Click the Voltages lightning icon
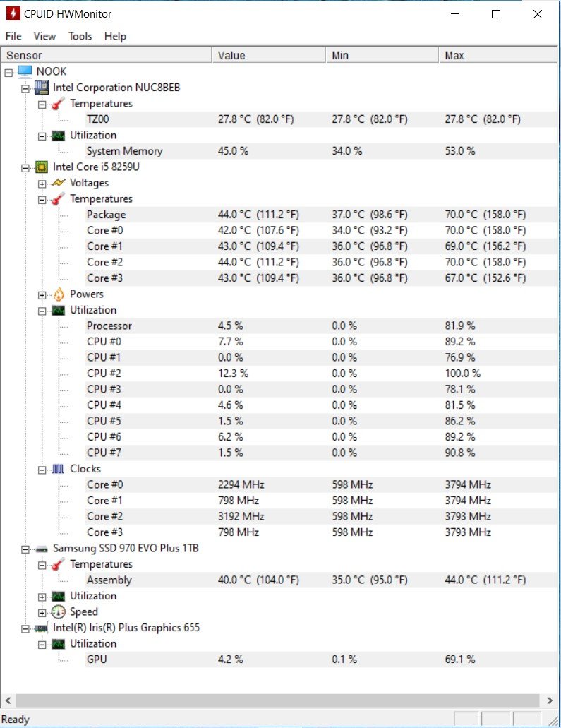561x728 pixels. pyautogui.click(x=59, y=184)
